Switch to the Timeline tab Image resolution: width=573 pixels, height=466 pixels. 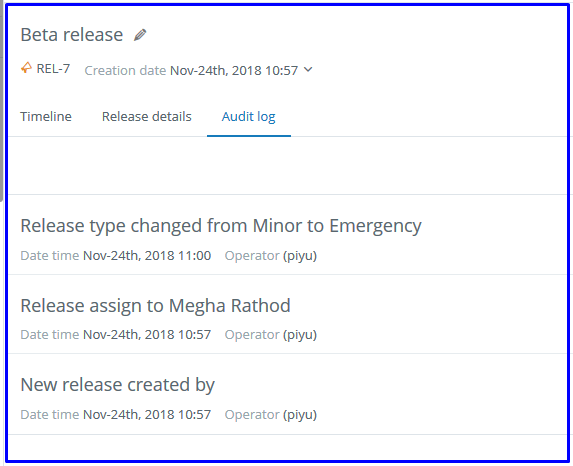pyautogui.click(x=46, y=117)
